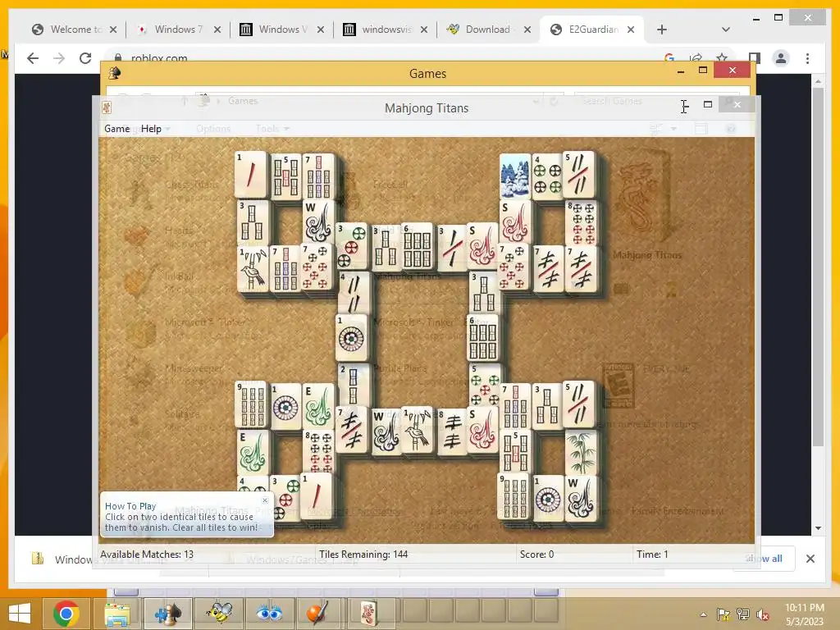
Task: Close the E2Guardian tab
Action: [631, 30]
